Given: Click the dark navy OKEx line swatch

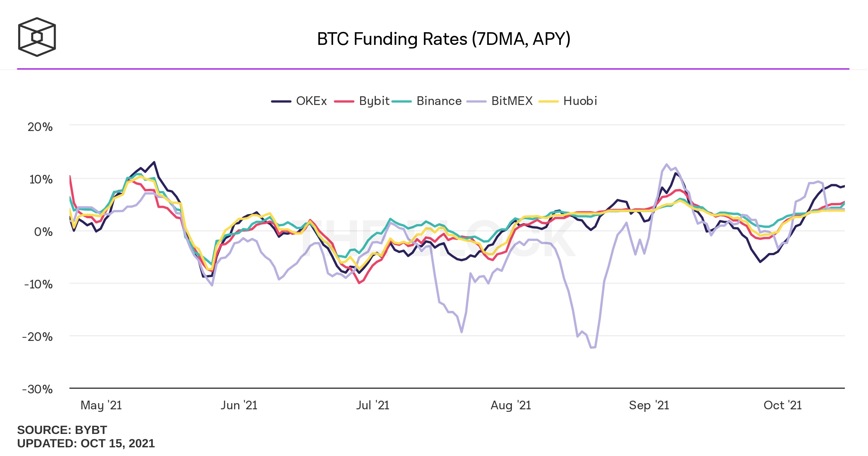Looking at the screenshot, I should tap(281, 101).
